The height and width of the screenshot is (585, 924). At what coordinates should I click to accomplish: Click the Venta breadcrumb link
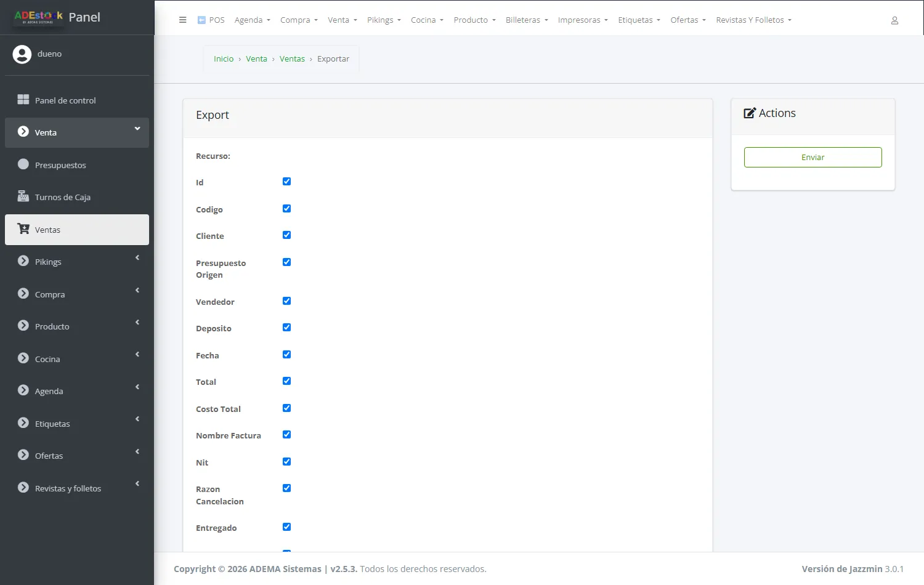[256, 59]
